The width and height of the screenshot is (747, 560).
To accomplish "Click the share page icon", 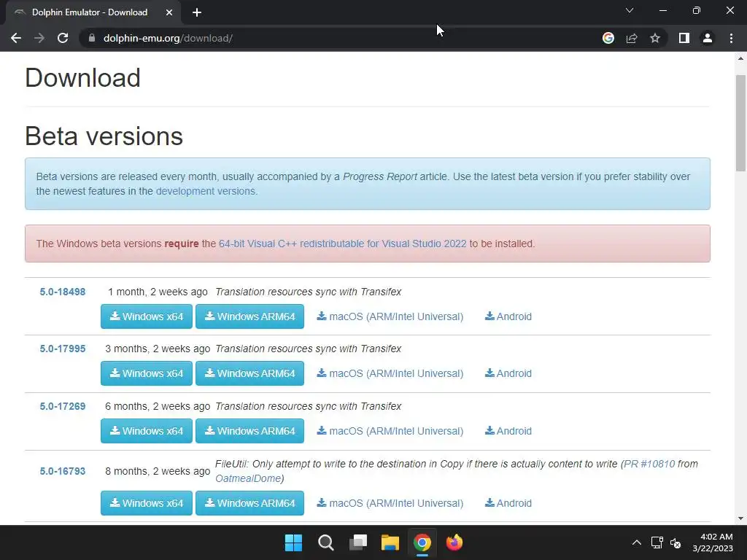I will pyautogui.click(x=632, y=38).
